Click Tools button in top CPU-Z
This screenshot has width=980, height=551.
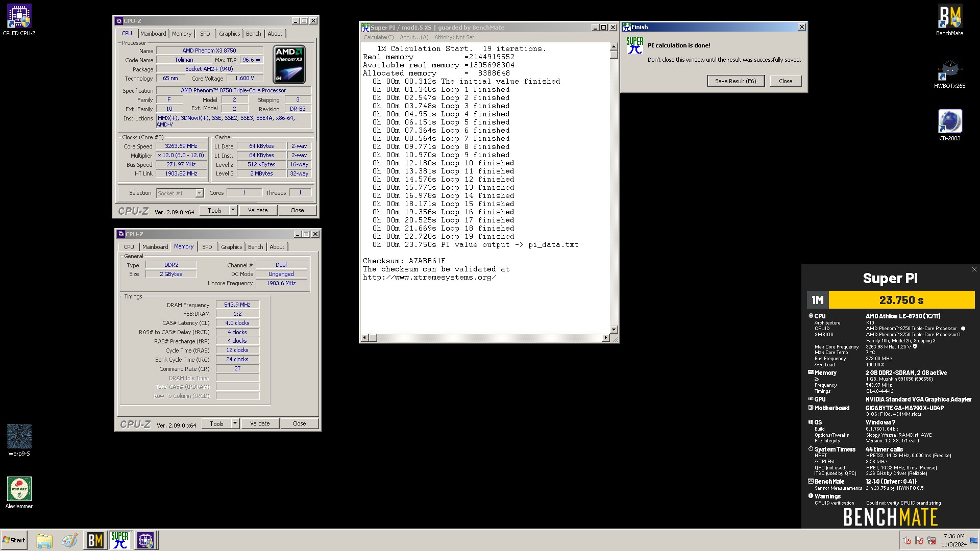pos(214,210)
